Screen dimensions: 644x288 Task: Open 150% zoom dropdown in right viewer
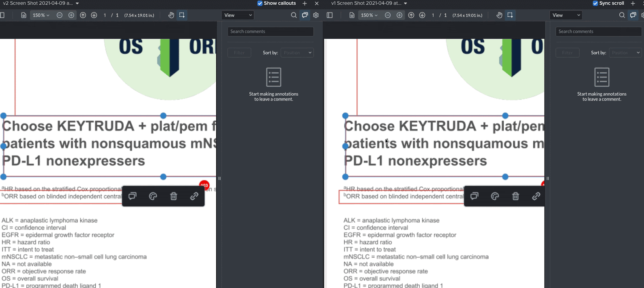pos(369,15)
